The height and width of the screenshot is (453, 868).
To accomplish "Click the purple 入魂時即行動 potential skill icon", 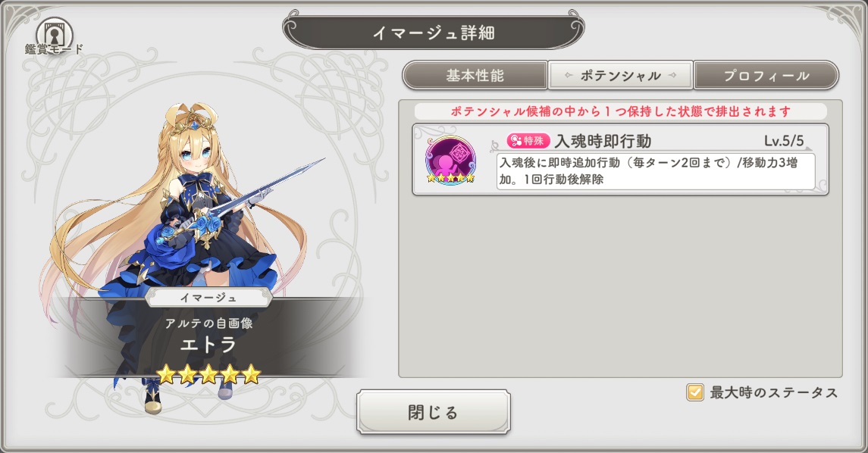I will point(450,161).
